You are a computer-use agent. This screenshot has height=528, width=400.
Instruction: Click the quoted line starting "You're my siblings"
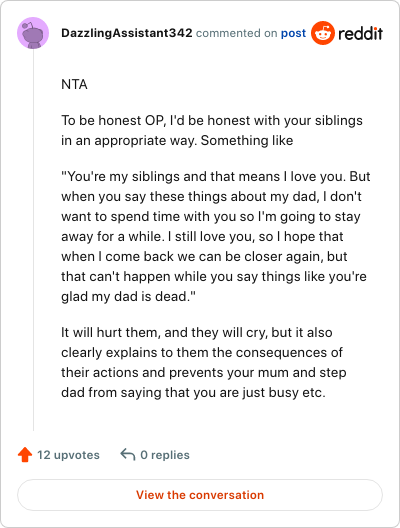216,176
